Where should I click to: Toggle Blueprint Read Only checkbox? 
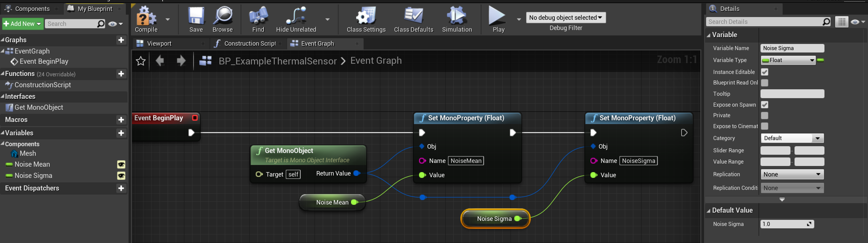click(765, 83)
